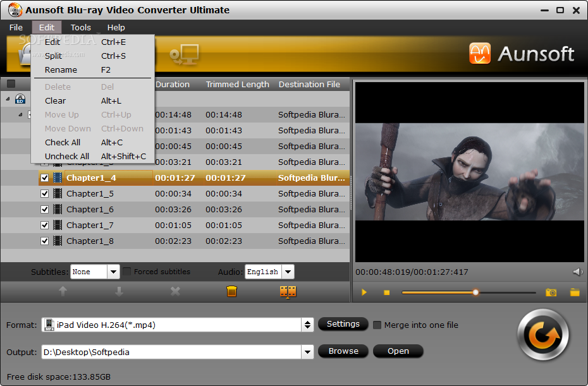Click the remove X icon below list

click(175, 291)
